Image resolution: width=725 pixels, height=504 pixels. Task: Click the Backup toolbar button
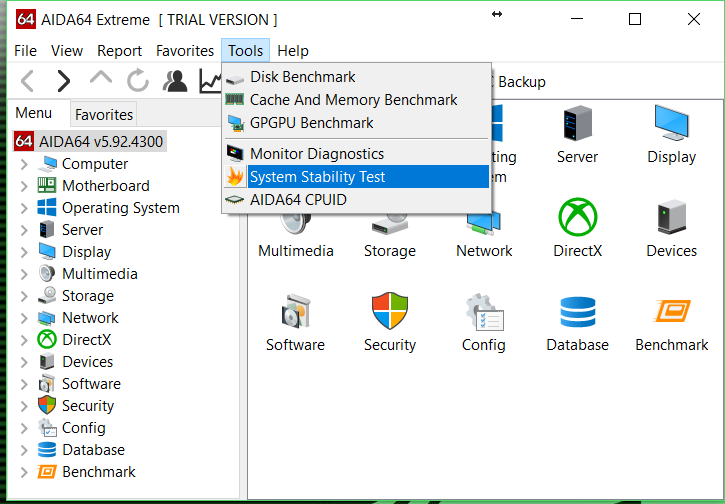522,82
